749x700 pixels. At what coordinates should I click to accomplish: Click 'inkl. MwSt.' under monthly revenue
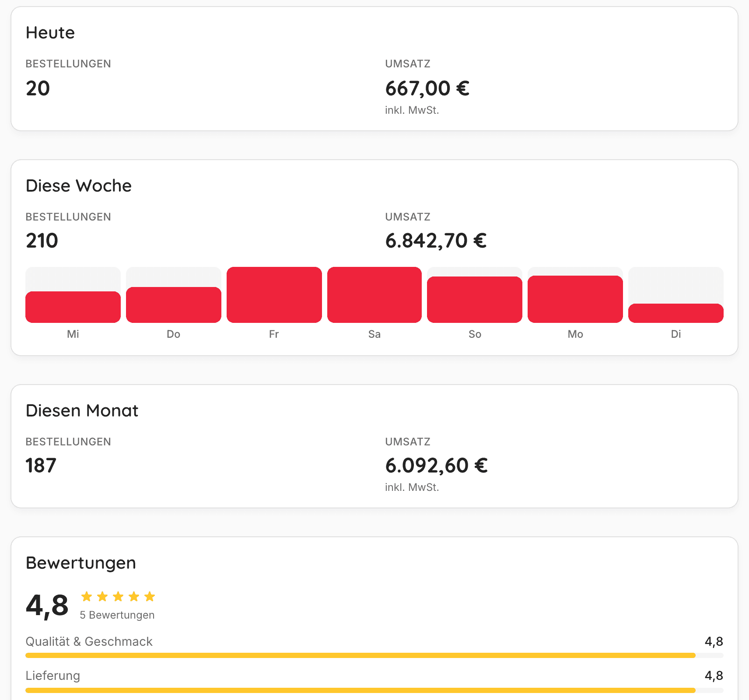(x=412, y=487)
